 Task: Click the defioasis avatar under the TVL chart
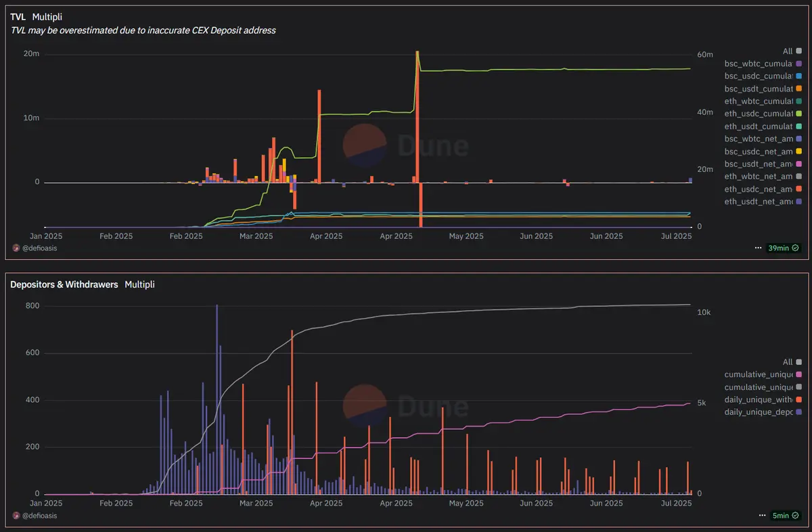[x=17, y=248]
